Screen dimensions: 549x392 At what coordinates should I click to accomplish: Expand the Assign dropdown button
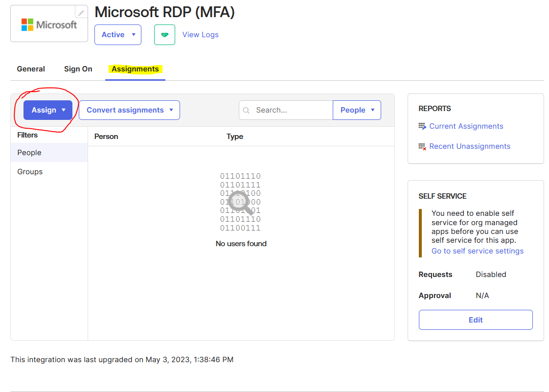(x=48, y=110)
